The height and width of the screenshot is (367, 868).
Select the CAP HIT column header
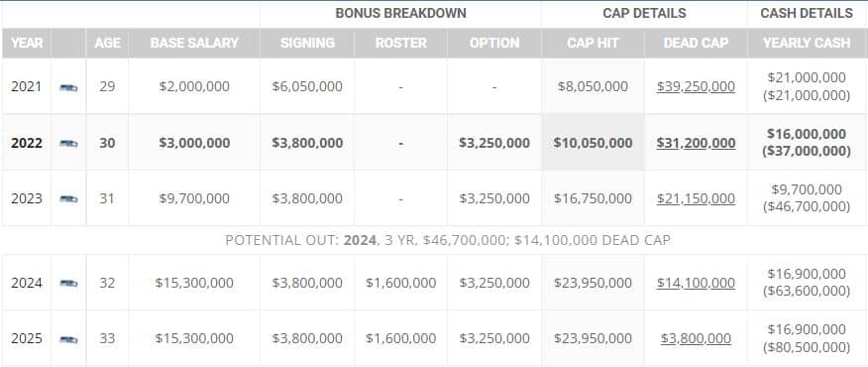593,43
